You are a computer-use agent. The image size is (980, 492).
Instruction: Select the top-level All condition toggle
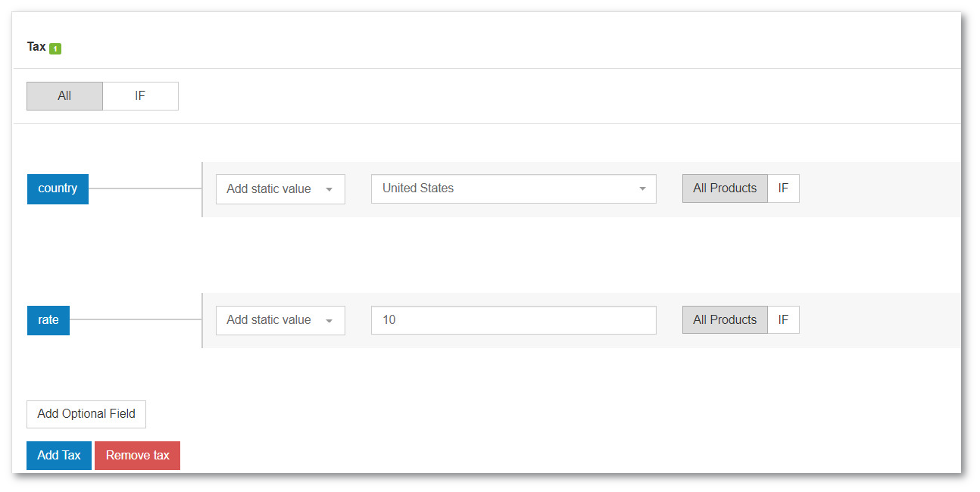pyautogui.click(x=64, y=96)
